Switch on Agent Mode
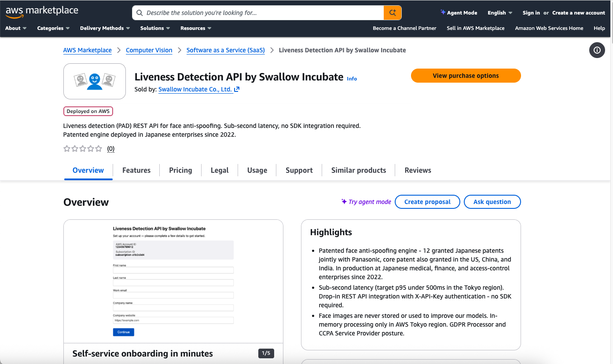The image size is (613, 364). click(459, 13)
